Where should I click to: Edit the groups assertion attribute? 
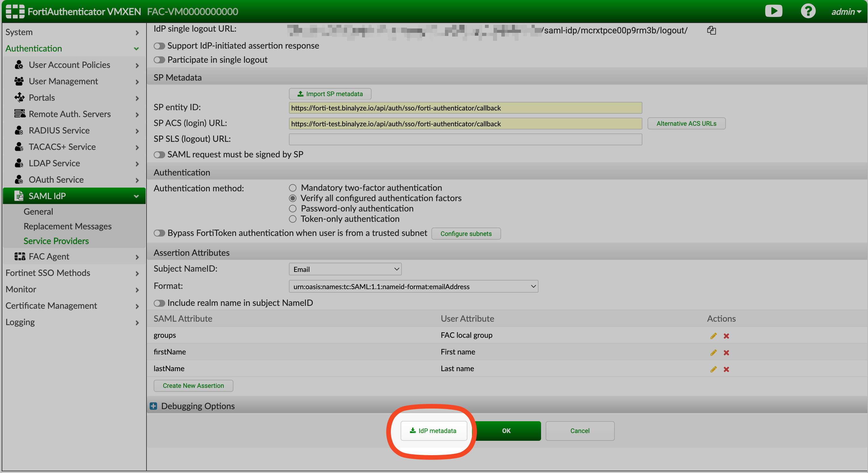tap(713, 335)
